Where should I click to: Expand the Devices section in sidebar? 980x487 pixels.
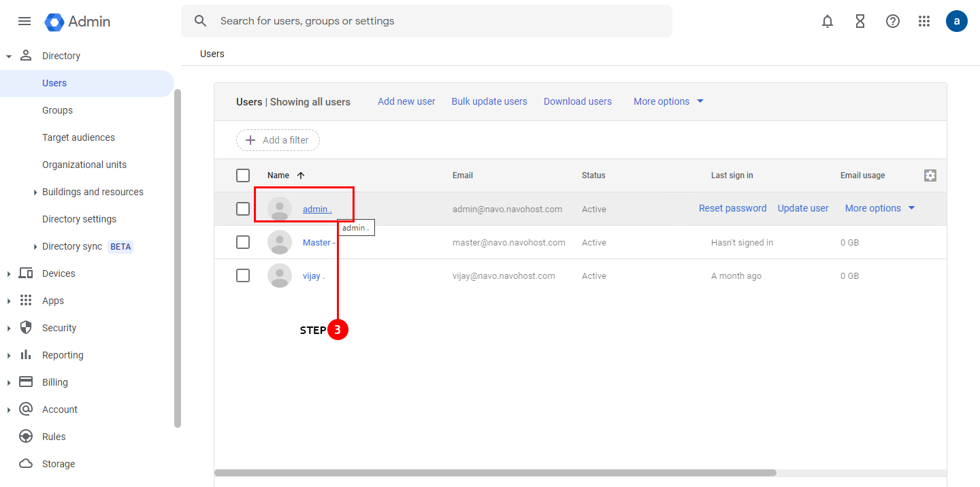pyautogui.click(x=9, y=273)
